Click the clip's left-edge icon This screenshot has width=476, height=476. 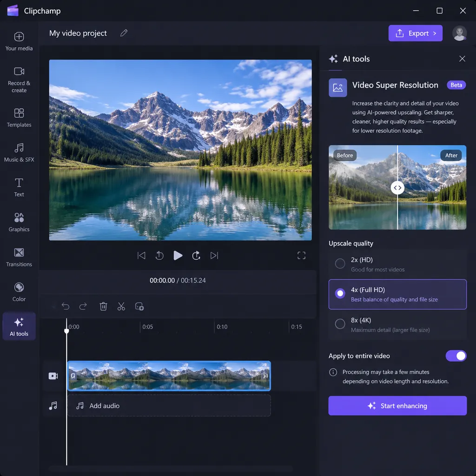pos(73,376)
